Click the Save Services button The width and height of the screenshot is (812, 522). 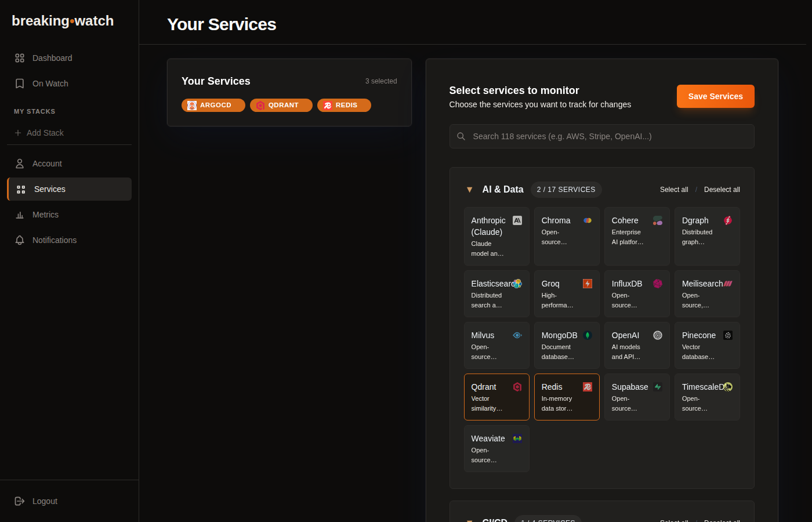(x=715, y=96)
